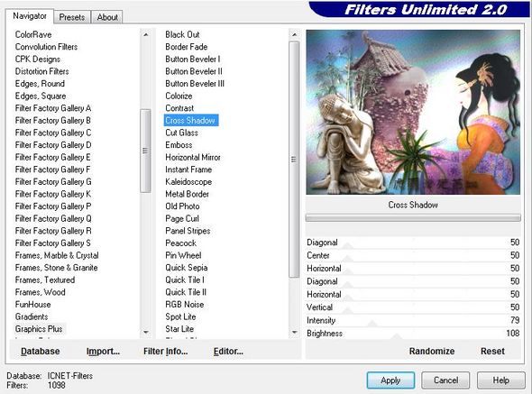Choose the Cut Glass filter
Screen dimensions: 532x394
pyautogui.click(x=181, y=133)
